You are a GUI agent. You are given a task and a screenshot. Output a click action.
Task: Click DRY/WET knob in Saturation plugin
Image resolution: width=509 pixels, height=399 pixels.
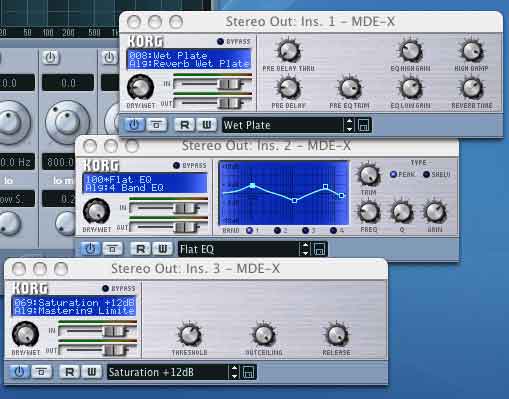[x=25, y=334]
